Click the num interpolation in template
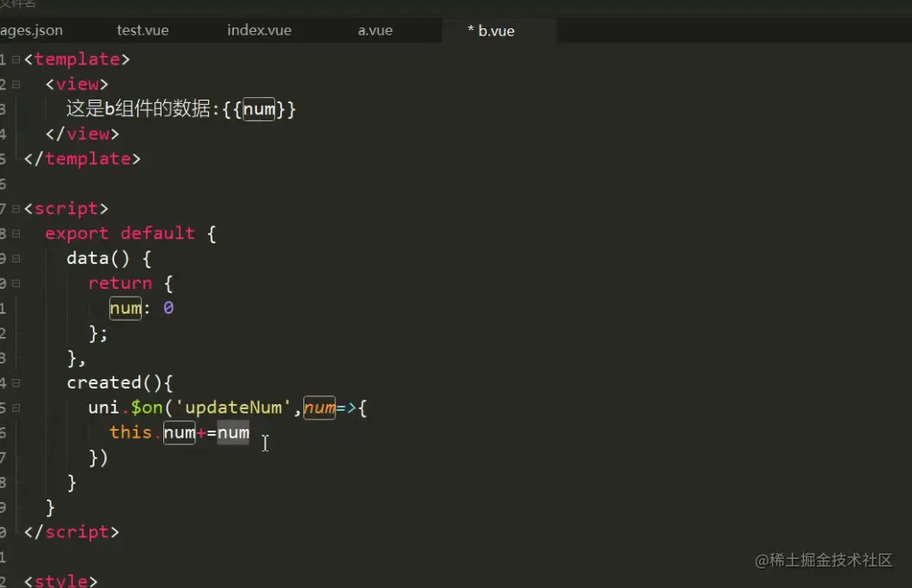This screenshot has height=588, width=912. 259,109
